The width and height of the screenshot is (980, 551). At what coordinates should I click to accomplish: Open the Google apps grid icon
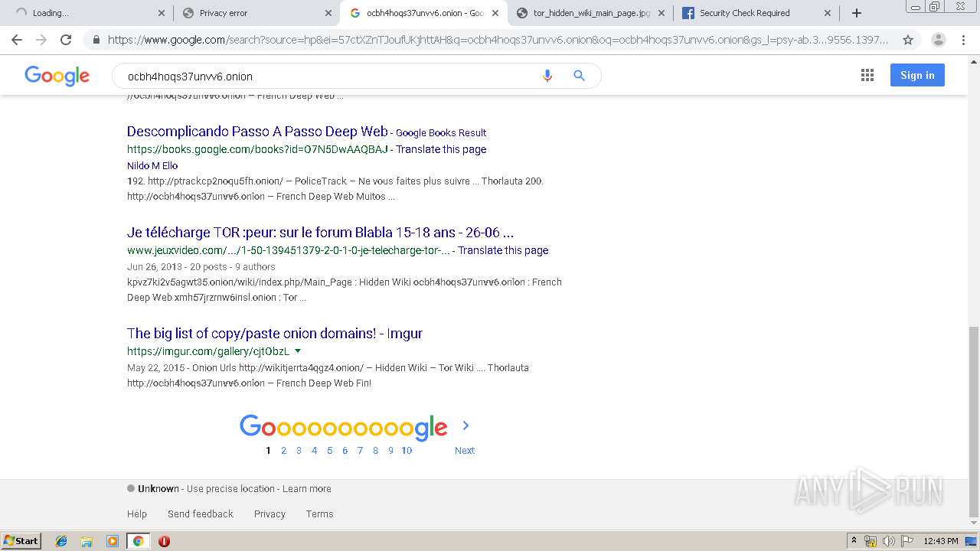pyautogui.click(x=867, y=75)
